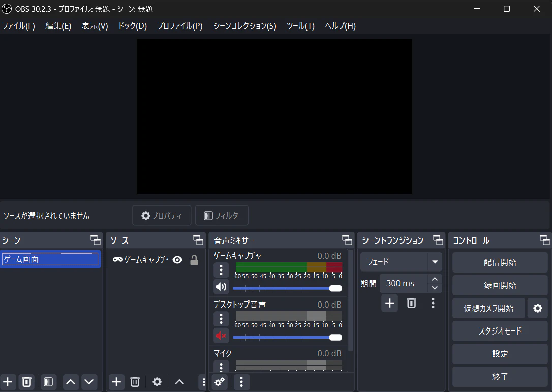Toggle visibility eye of ゲームキャプチャ source
This screenshot has height=392, width=552.
[x=177, y=260]
